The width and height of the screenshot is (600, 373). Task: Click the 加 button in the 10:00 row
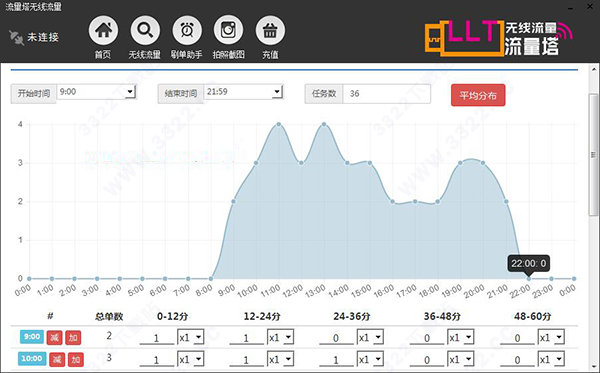[75, 360]
